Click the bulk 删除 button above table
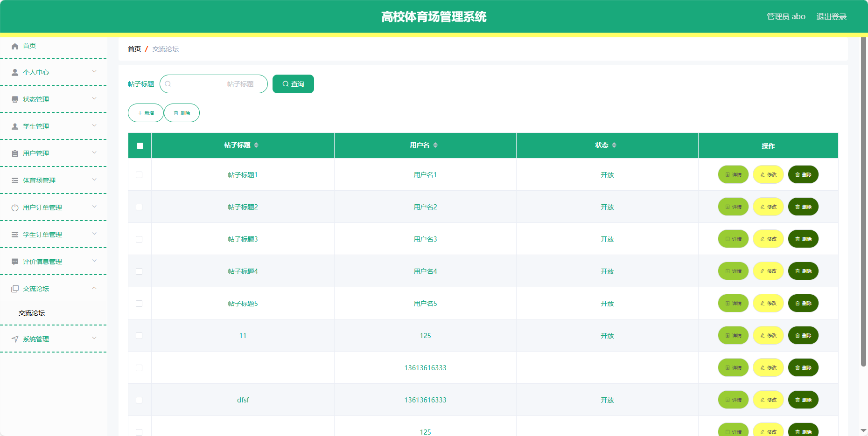The height and width of the screenshot is (436, 868). pos(182,113)
